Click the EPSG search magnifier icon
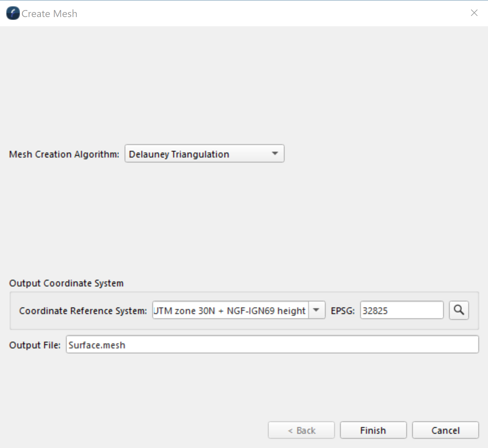 [459, 310]
